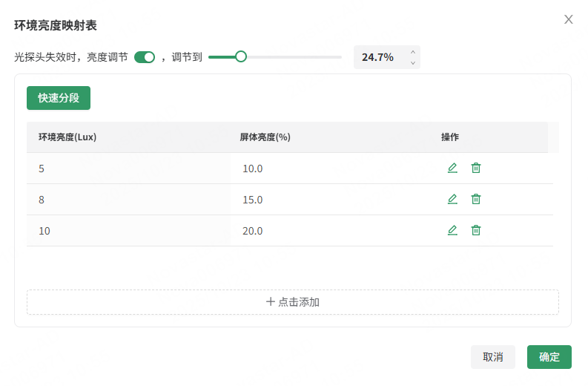The height and width of the screenshot is (386, 588).
Task: Edit the row with 5 Lux
Action: click(452, 168)
